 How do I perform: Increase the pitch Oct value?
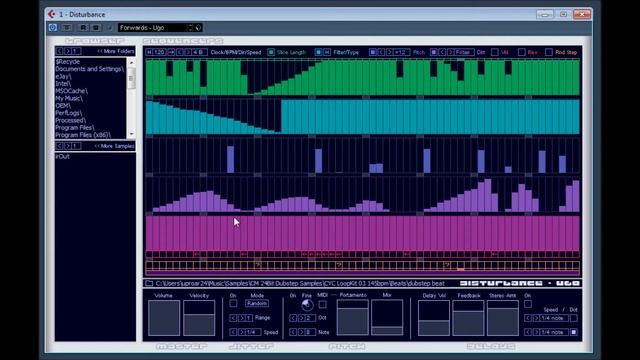[301, 318]
